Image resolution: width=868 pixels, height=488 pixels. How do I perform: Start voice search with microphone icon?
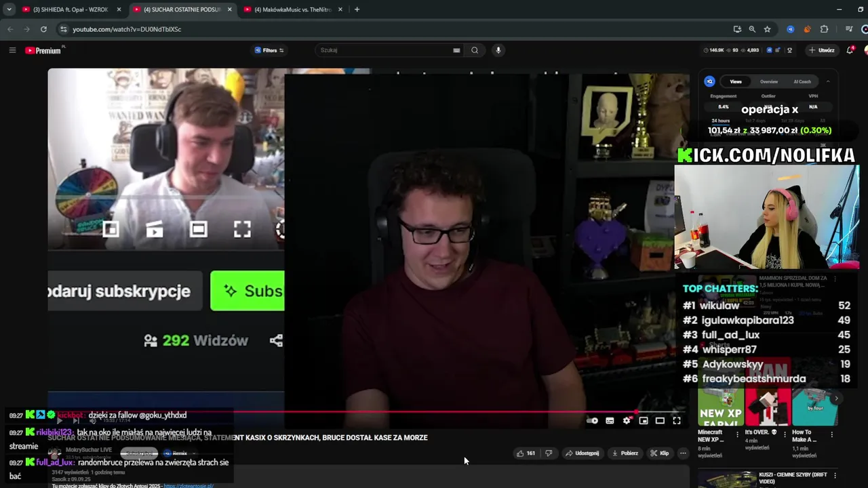click(498, 50)
